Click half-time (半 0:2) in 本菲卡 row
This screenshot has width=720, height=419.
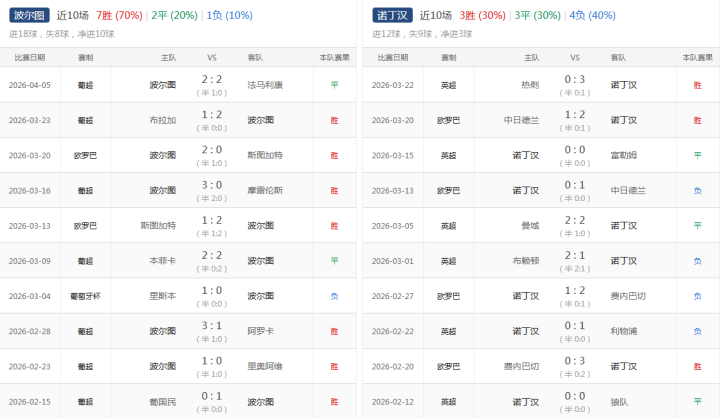coord(212,269)
